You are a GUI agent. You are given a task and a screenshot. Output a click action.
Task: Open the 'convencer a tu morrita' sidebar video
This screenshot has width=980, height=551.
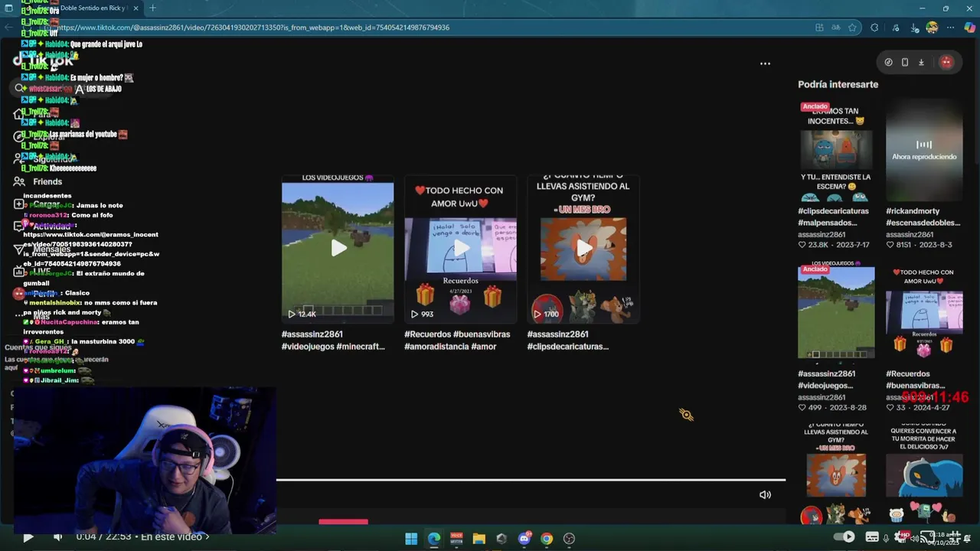click(924, 473)
